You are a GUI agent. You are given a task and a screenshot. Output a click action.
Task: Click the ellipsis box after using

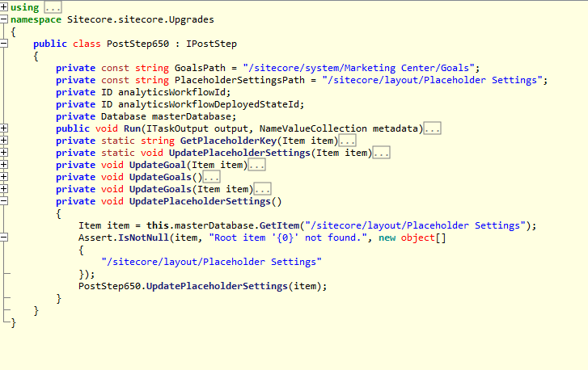(x=53, y=7)
